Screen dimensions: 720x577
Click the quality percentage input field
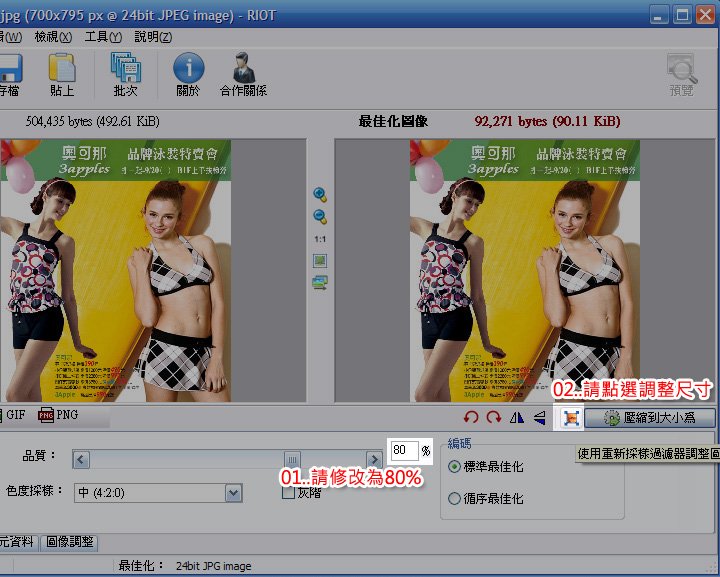pos(404,451)
